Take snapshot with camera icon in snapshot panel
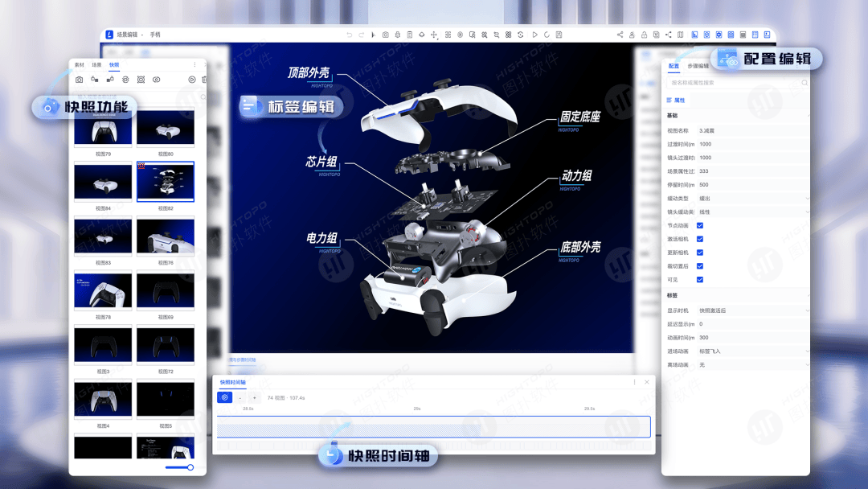 pos(79,80)
